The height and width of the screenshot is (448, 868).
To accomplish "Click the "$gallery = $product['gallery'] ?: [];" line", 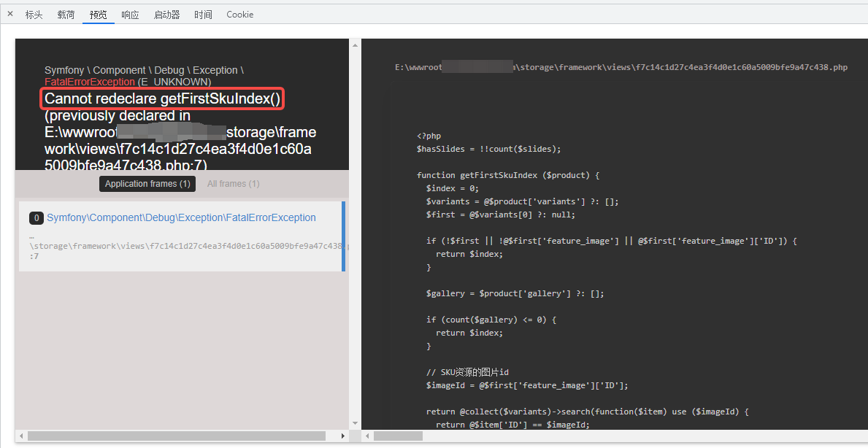I will 515,294.
